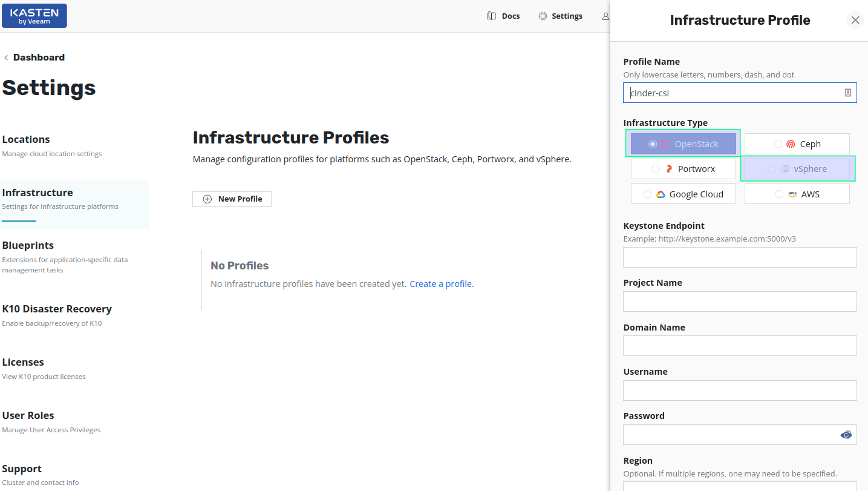Image resolution: width=868 pixels, height=491 pixels.
Task: Click the OpenStack logo icon
Action: tap(665, 144)
